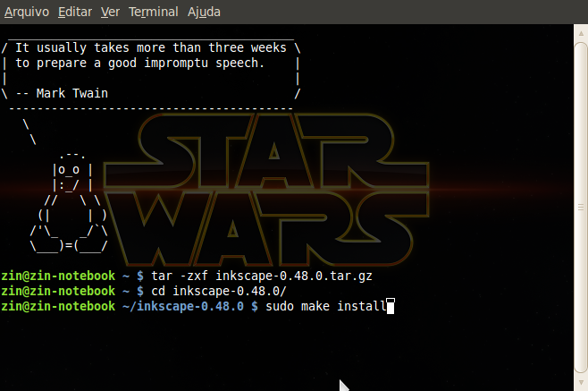Click 'to prepare a good impromptu speech.' line

click(x=140, y=64)
